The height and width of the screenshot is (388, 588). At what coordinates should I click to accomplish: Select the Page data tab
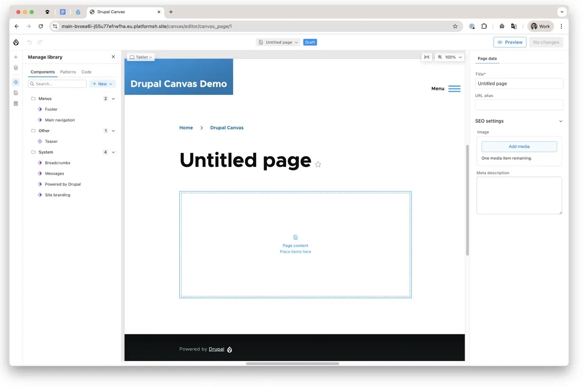tap(487, 59)
